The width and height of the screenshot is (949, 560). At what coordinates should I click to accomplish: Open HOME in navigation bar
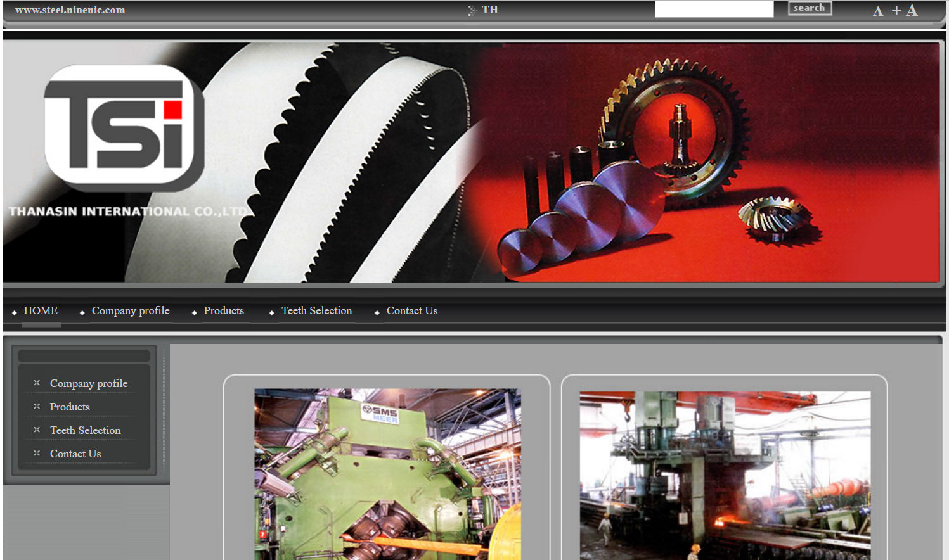[41, 310]
